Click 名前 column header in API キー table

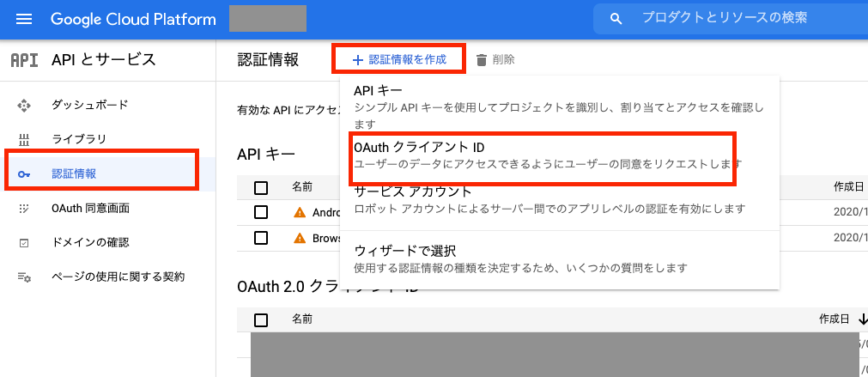click(302, 186)
